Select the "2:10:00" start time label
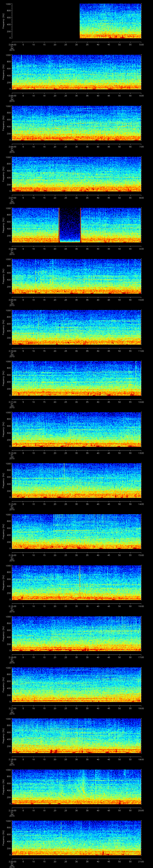Viewport: 153px width, 868px height. (12, 351)
